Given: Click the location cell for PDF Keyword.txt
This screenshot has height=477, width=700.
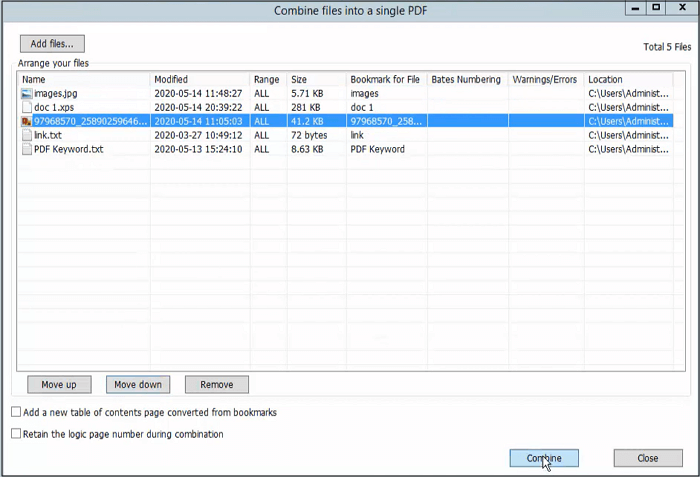Looking at the screenshot, I should [629, 149].
